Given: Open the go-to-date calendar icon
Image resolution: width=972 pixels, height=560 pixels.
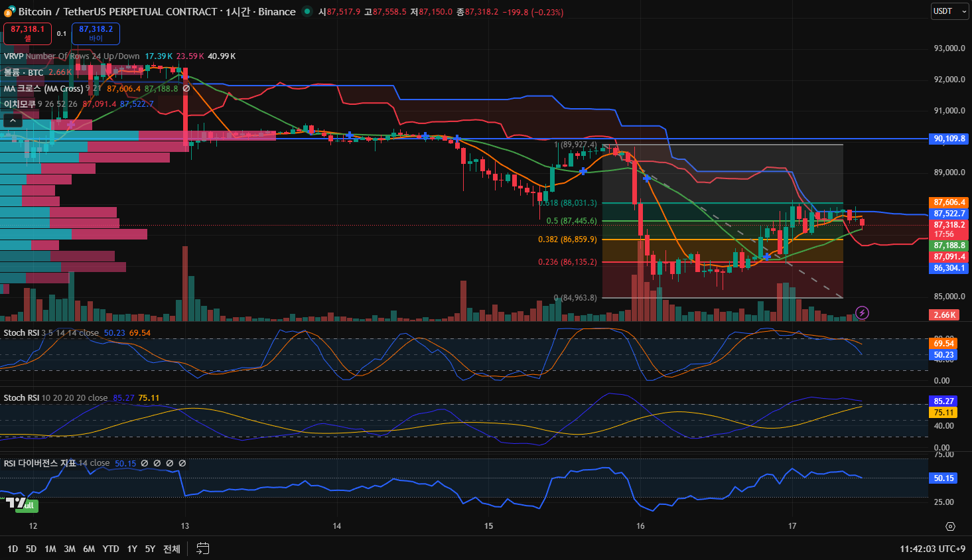Looking at the screenshot, I should pos(203,549).
